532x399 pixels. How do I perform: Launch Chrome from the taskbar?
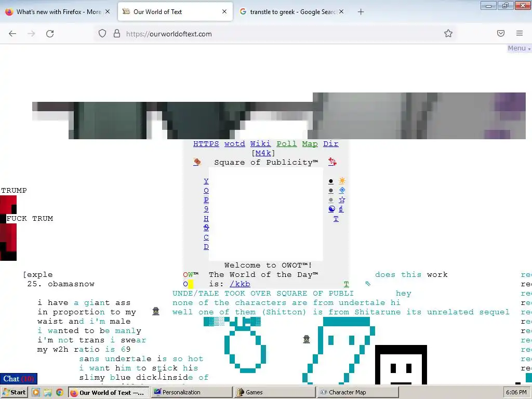pos(60,393)
